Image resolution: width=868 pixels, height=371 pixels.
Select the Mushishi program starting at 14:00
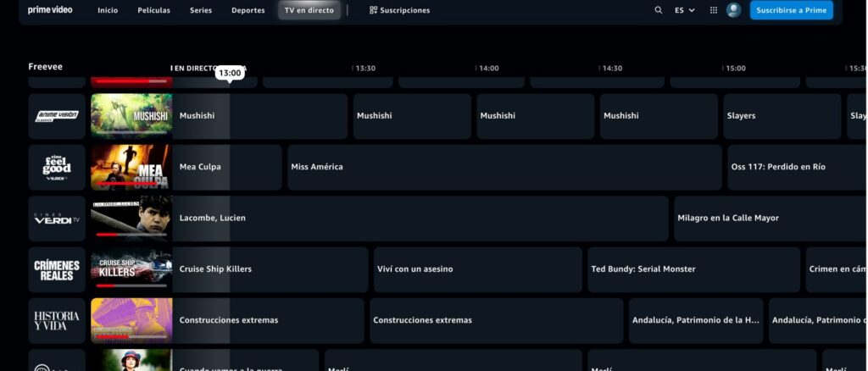[536, 116]
